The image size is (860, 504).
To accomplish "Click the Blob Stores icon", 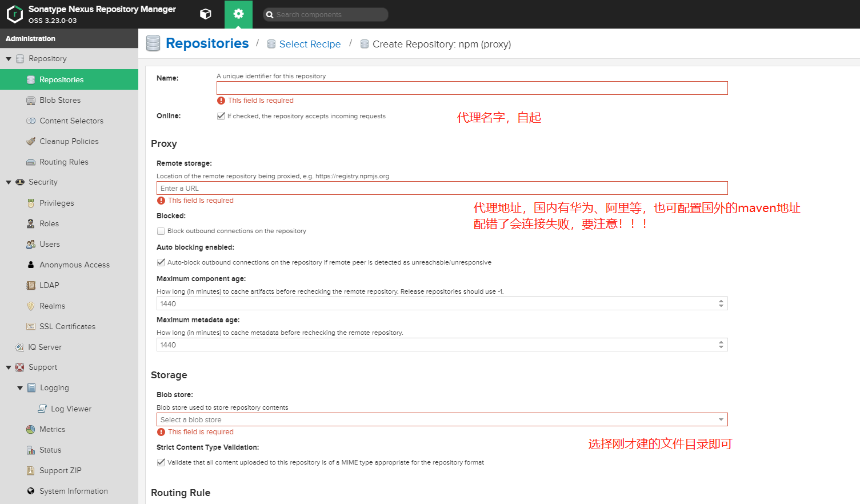I will (31, 100).
